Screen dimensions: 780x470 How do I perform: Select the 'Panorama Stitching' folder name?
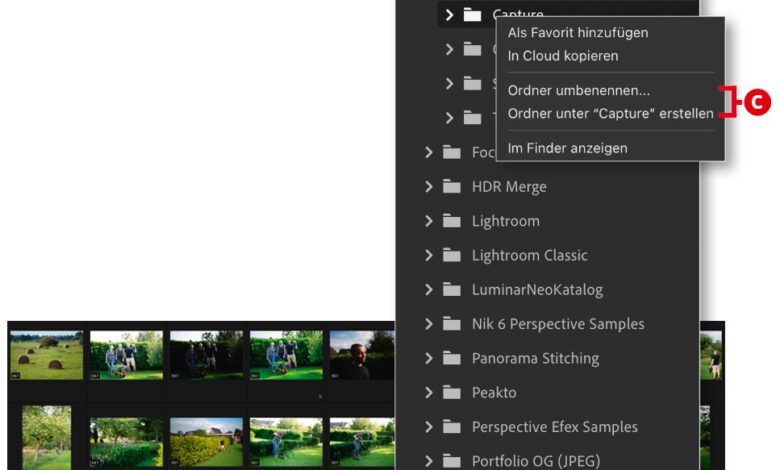[x=535, y=359]
